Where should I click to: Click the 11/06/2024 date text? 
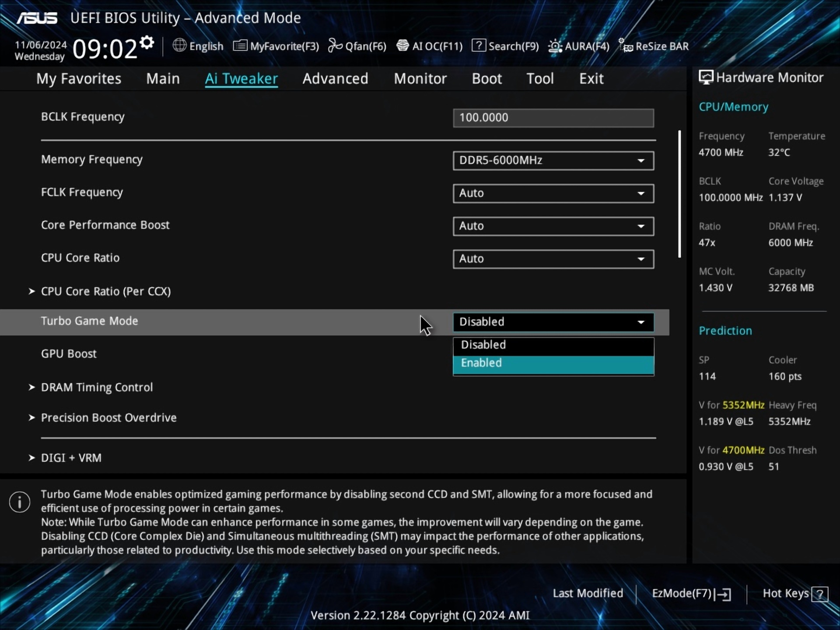point(41,45)
